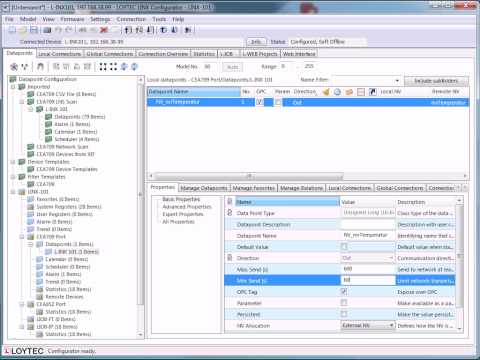Collapse the Imported tree node
The width and height of the screenshot is (480, 360).
(13, 87)
